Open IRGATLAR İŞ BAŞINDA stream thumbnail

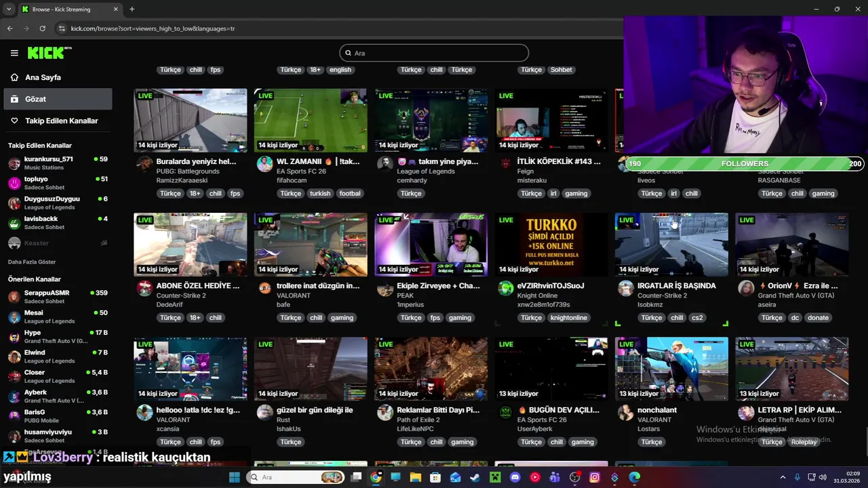coord(671,245)
